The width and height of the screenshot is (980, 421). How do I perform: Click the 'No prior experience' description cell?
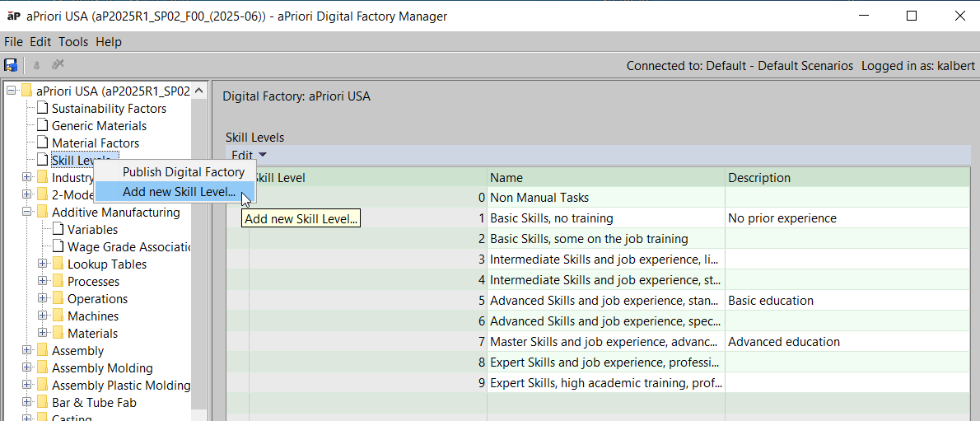click(847, 218)
